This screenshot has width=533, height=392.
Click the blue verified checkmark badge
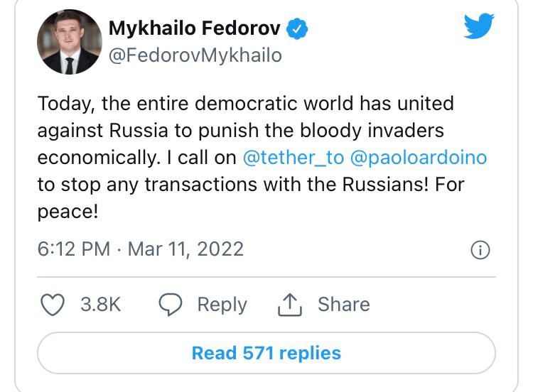(x=296, y=29)
